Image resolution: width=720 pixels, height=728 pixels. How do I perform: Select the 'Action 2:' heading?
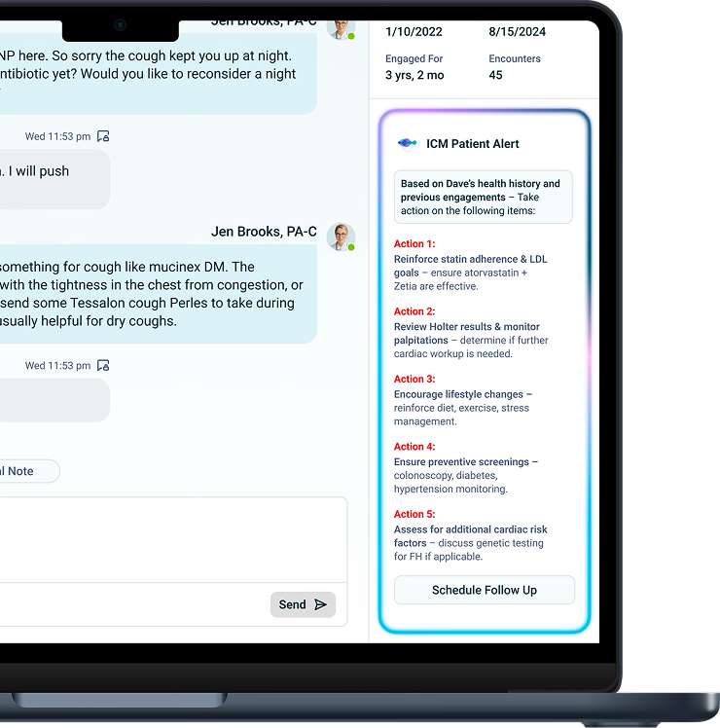[414, 311]
